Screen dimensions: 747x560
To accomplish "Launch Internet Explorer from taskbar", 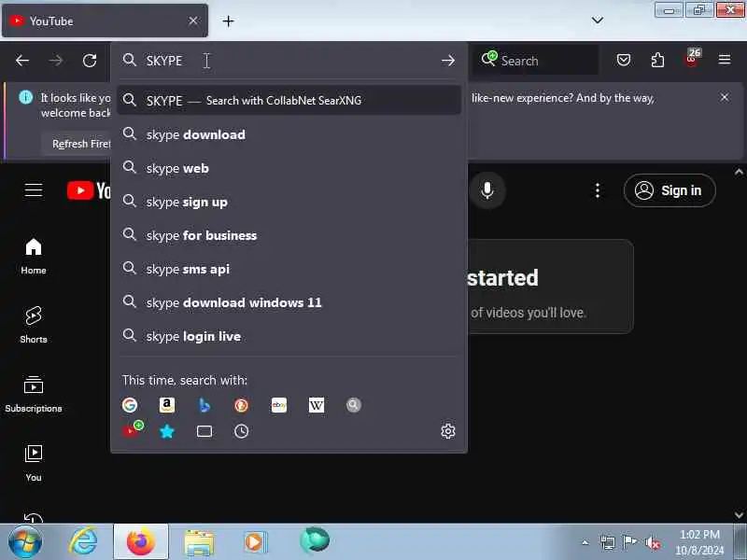I will 83,541.
